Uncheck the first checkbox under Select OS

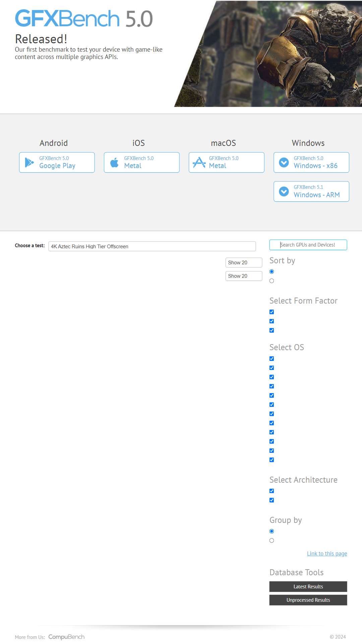click(272, 359)
